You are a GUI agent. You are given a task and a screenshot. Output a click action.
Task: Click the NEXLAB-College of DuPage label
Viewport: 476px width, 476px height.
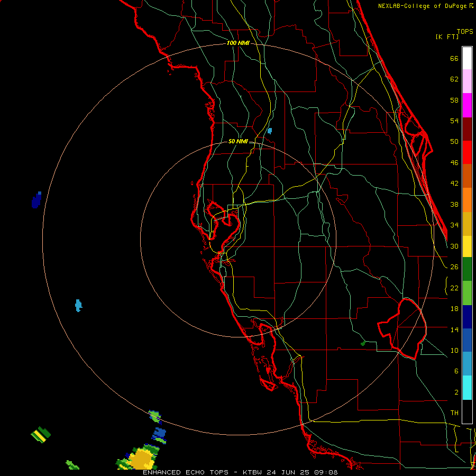coord(423,6)
